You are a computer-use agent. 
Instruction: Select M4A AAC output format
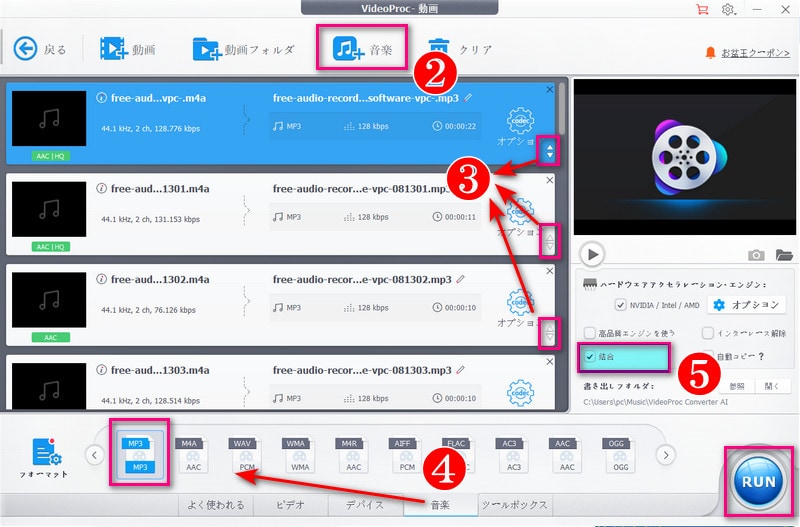coord(193,454)
